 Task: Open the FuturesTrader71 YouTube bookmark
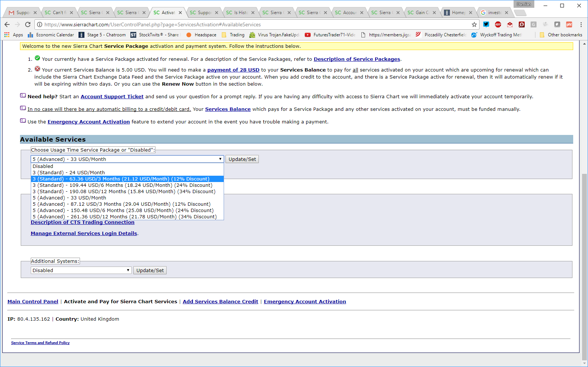click(330, 35)
